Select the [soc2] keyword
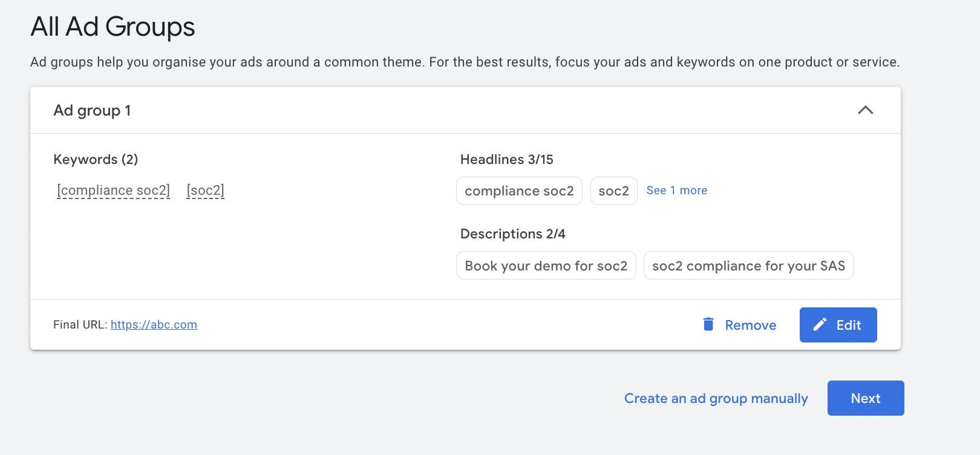Image resolution: width=980 pixels, height=455 pixels. 205,191
